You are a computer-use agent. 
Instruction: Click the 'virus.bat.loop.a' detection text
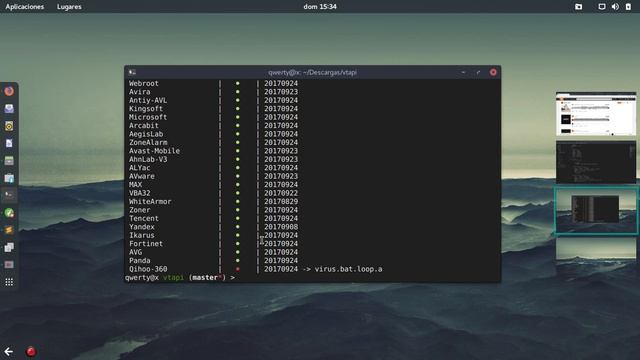349,269
